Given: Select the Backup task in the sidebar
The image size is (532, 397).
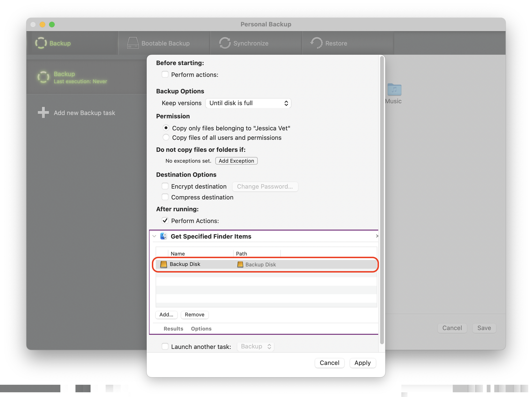Looking at the screenshot, I should pos(87,77).
